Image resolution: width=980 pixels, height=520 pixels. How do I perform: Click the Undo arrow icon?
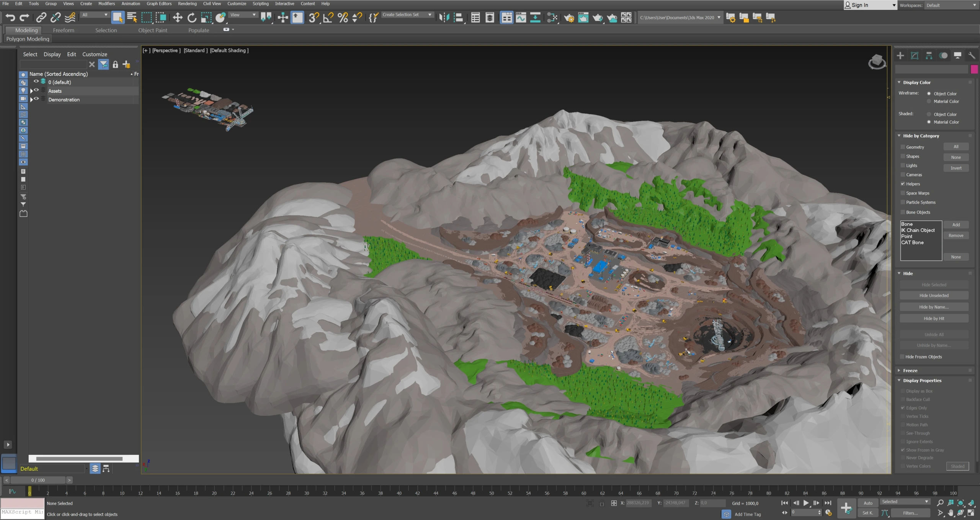(x=10, y=18)
